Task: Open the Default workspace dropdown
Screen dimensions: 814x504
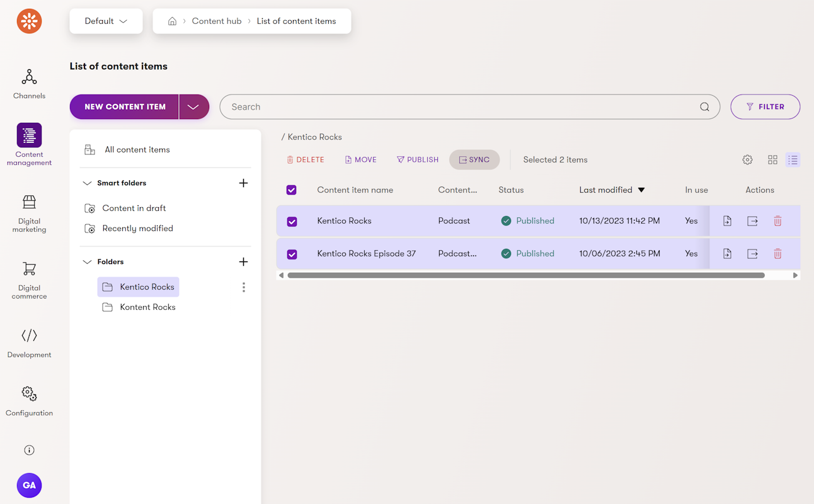Action: [106, 21]
